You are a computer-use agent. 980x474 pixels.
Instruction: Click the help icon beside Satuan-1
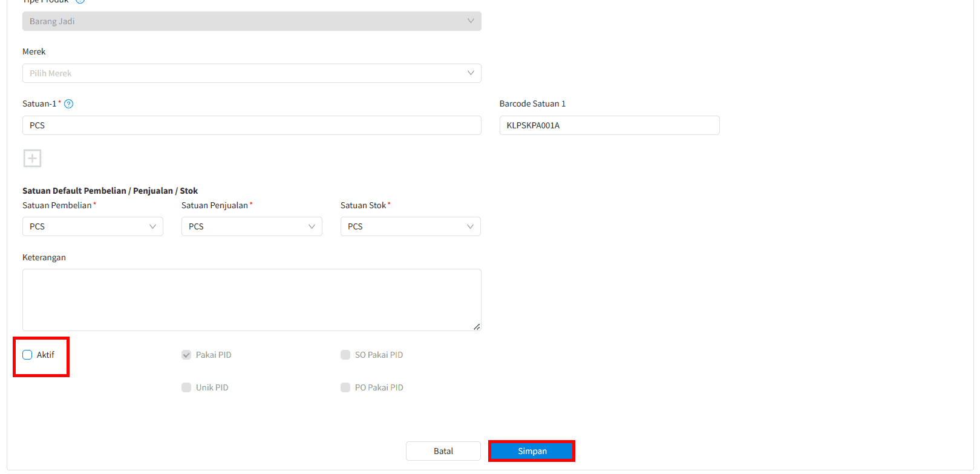pos(69,104)
